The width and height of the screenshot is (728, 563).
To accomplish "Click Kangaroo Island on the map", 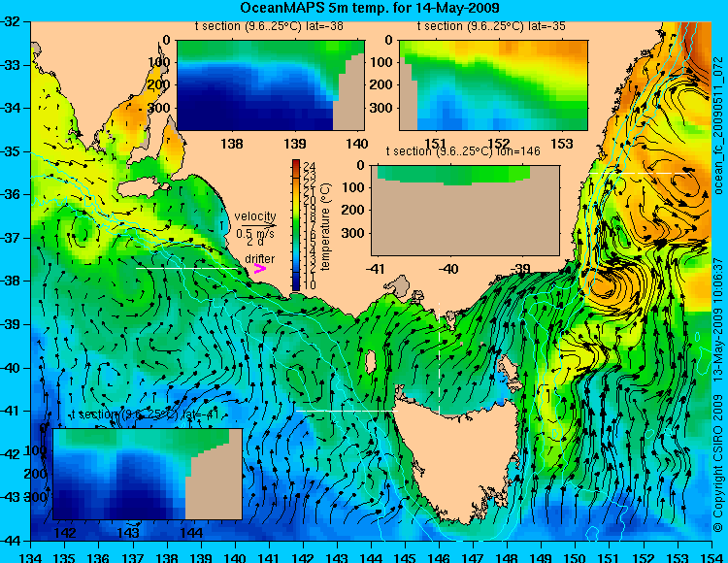I will pyautogui.click(x=142, y=188).
